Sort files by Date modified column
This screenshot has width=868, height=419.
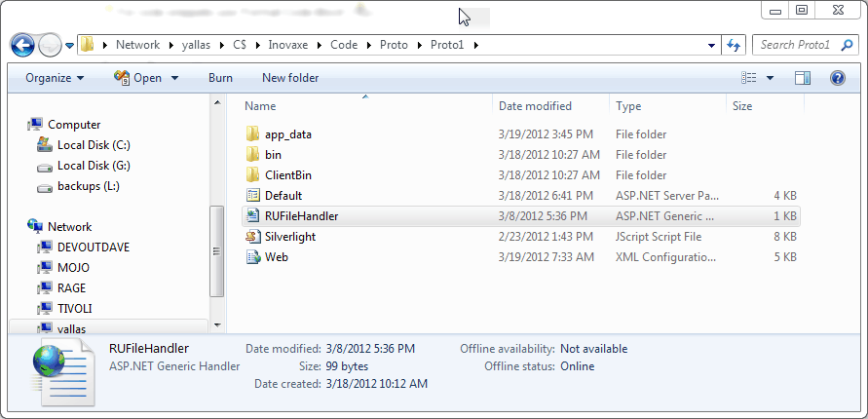535,105
